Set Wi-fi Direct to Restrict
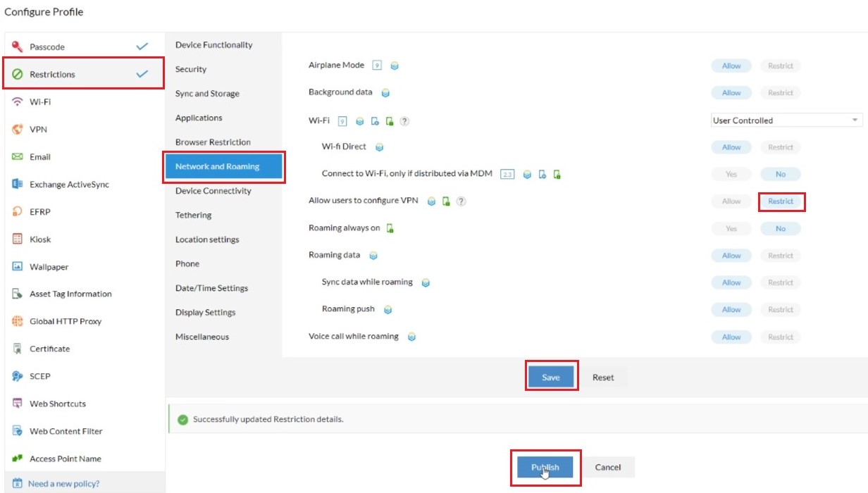 781,148
